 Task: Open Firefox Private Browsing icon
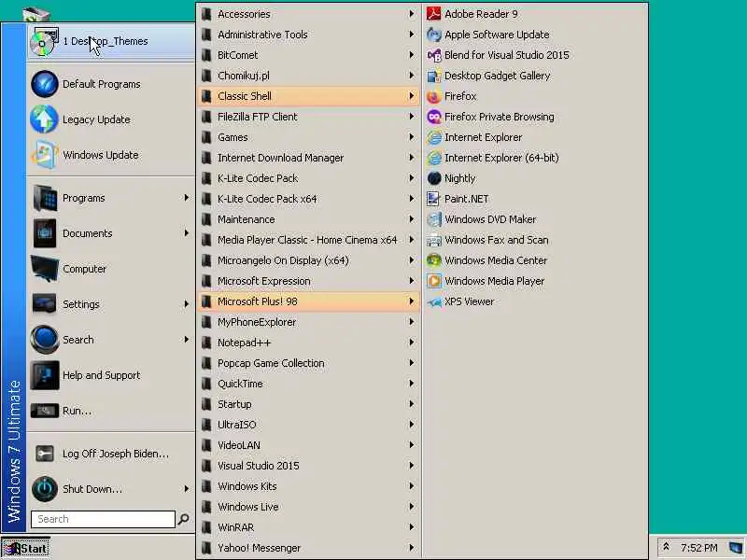[433, 117]
